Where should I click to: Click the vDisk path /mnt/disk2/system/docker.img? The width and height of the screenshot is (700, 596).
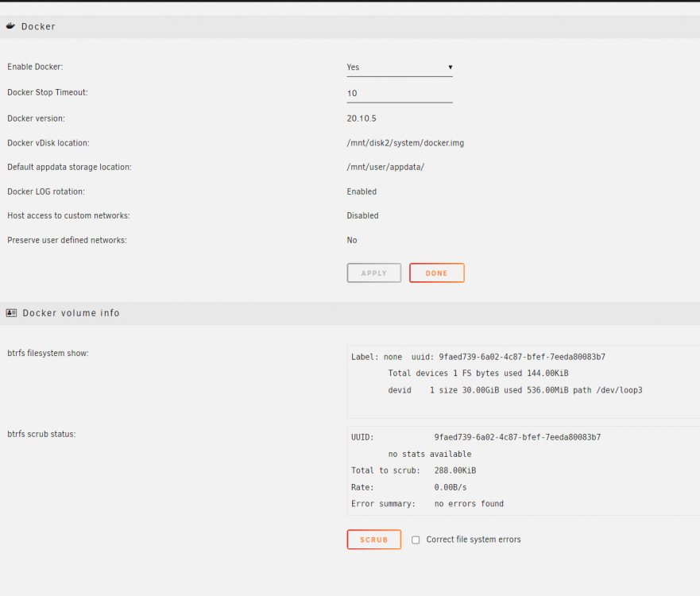pos(405,143)
